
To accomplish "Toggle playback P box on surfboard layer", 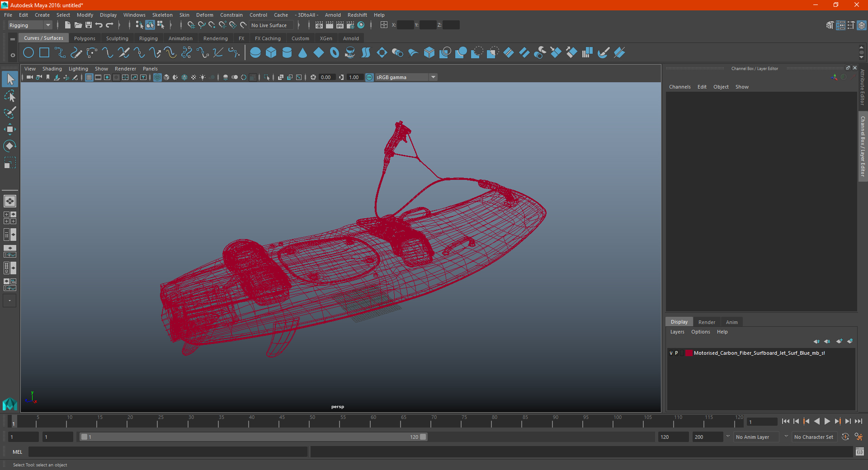I will pyautogui.click(x=676, y=353).
